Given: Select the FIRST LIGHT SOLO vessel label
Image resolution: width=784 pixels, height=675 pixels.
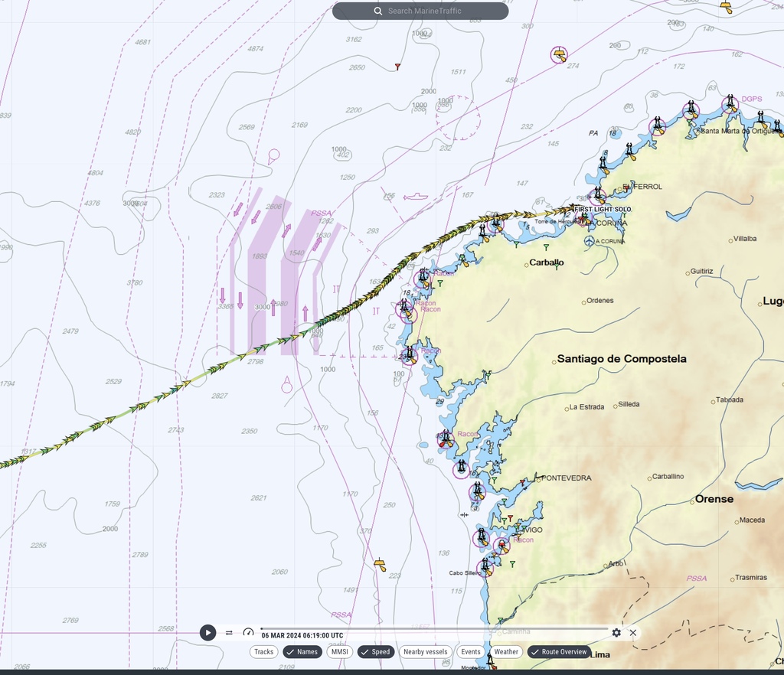Looking at the screenshot, I should 603,209.
